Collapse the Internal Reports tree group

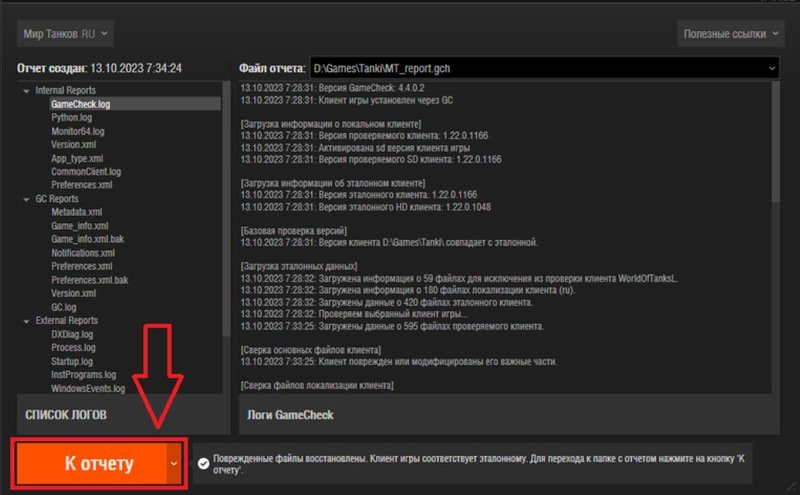(x=27, y=91)
